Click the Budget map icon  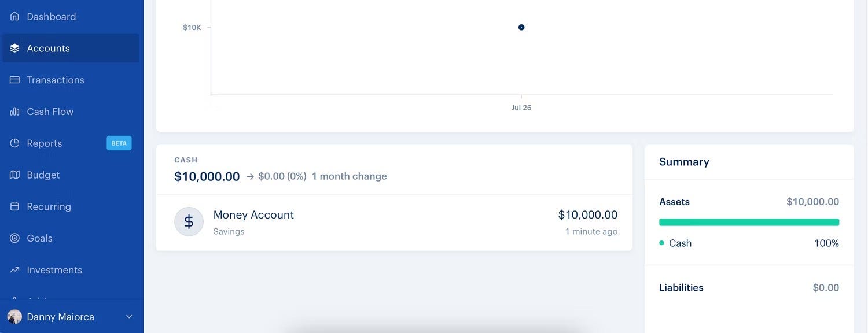tap(14, 175)
